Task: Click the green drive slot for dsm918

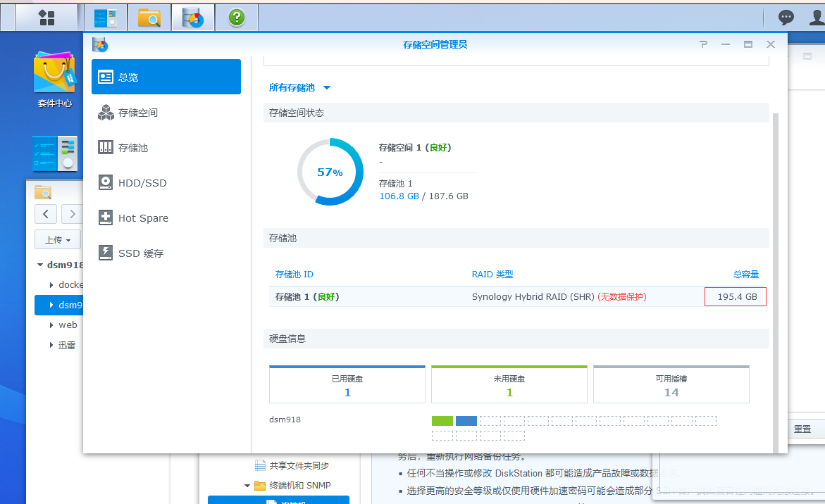Action: click(x=442, y=420)
